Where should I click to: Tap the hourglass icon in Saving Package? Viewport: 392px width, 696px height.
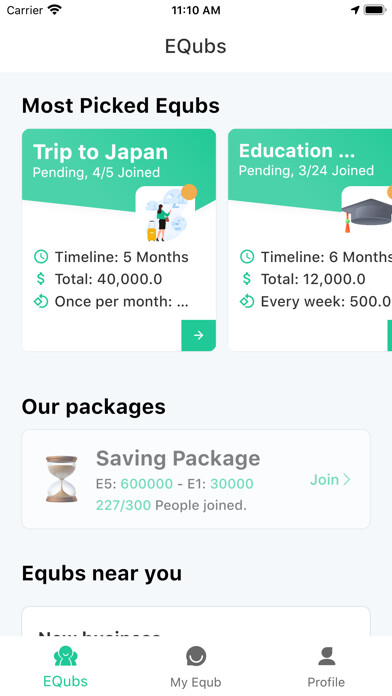(62, 479)
